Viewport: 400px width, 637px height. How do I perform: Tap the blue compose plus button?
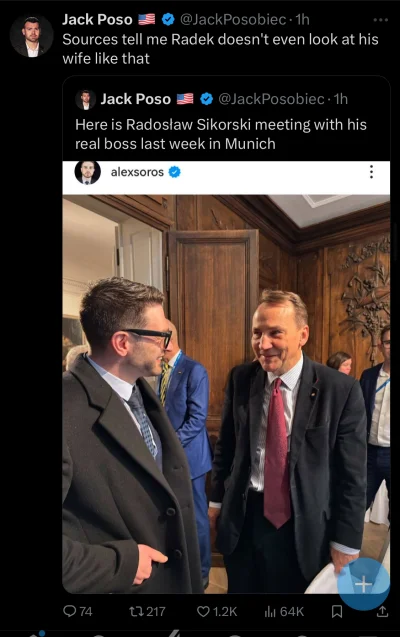(363, 584)
